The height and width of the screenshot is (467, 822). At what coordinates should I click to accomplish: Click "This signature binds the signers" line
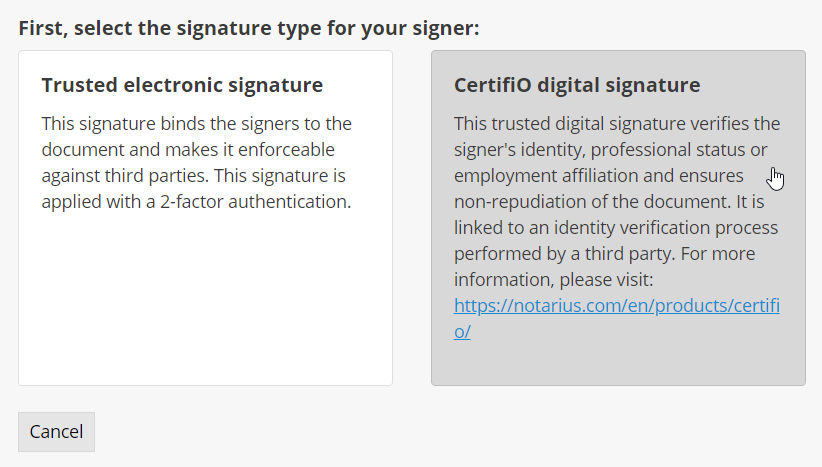(x=197, y=124)
